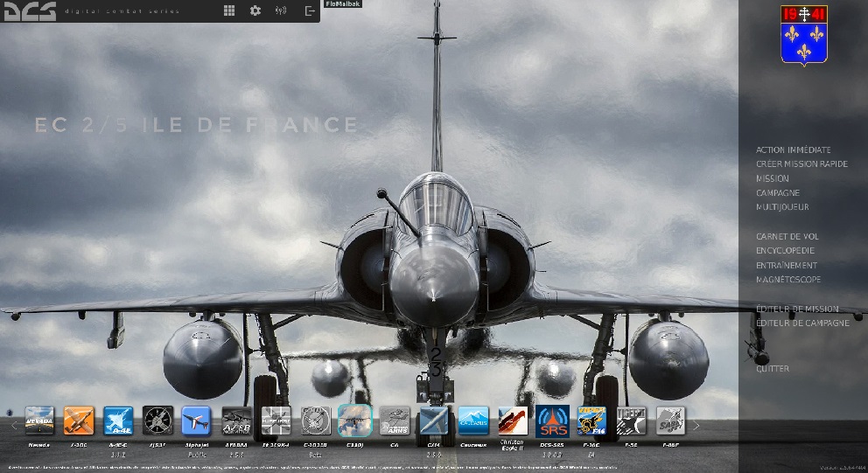
Task: Start ACTION IMMÉDIATE from the menu
Action: pos(793,150)
